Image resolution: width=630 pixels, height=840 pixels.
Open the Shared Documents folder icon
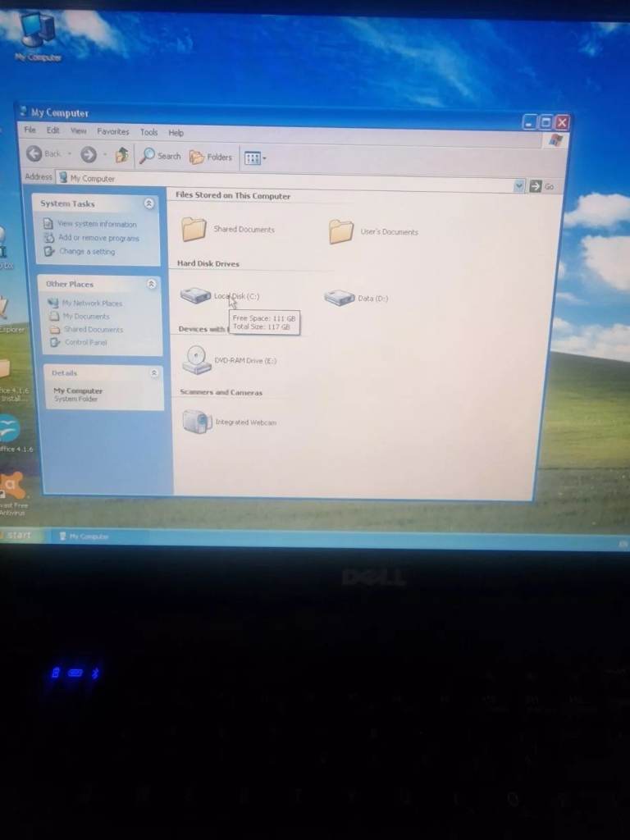coord(194,229)
